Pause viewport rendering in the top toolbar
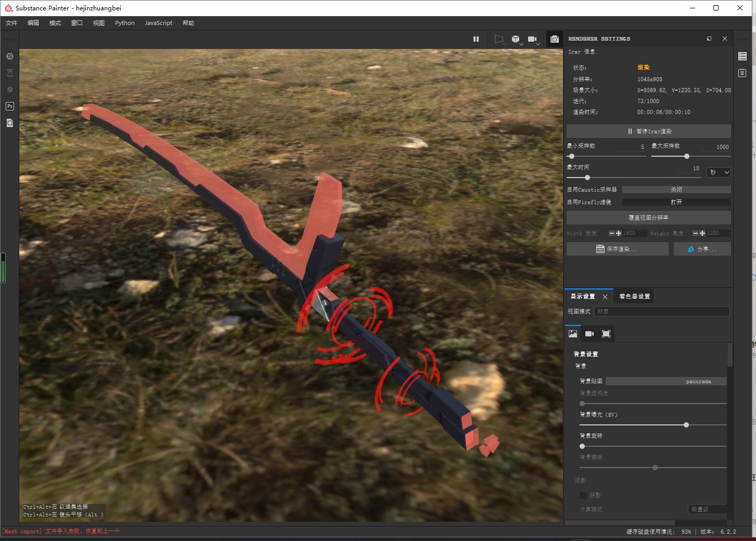Viewport: 756px width, 541px height. (476, 39)
